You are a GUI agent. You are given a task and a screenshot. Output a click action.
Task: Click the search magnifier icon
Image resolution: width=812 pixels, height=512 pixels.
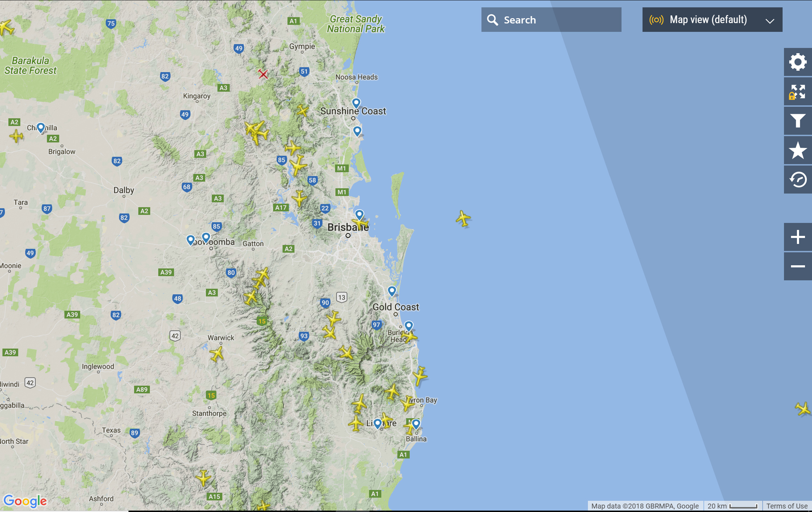point(492,20)
